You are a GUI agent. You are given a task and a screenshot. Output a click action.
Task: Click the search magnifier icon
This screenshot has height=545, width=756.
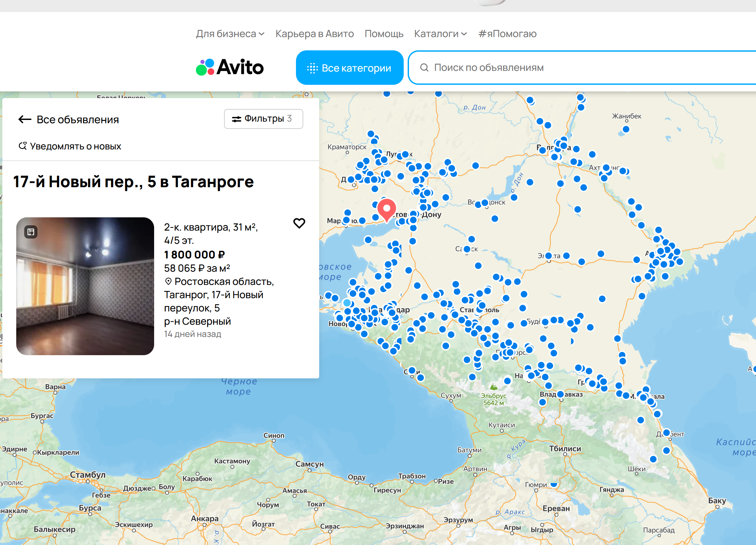424,68
